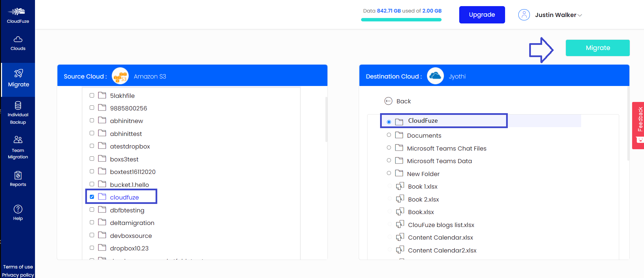Click the Jyothi destination account name
644x278 pixels.
coord(457,76)
